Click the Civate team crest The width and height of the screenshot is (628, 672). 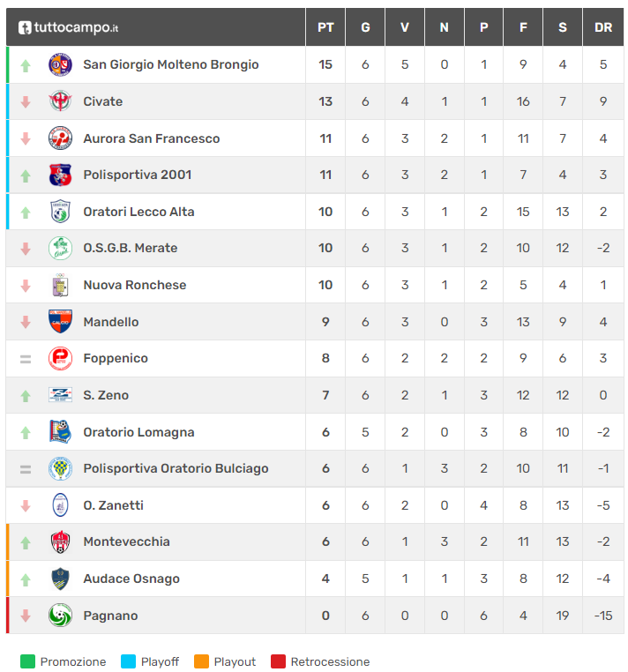point(60,101)
